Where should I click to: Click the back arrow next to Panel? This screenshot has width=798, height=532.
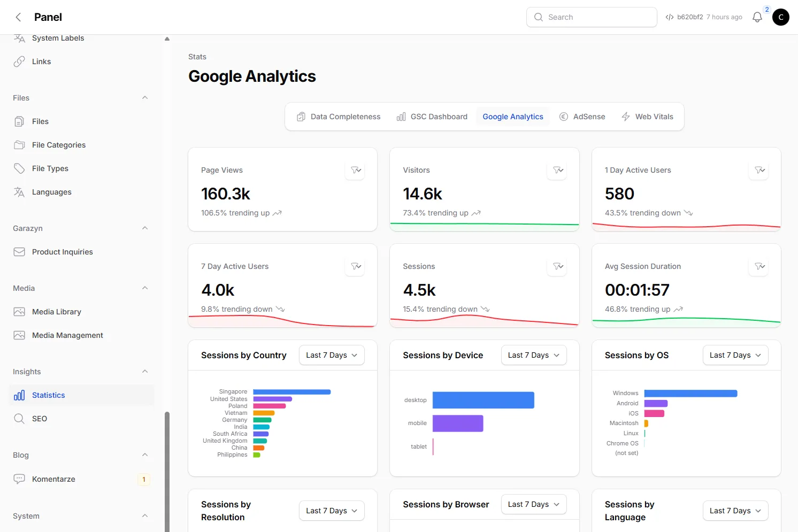[x=18, y=17]
